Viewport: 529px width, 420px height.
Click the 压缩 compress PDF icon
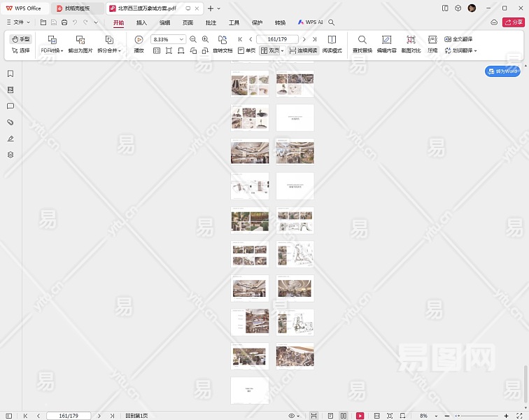[432, 40]
